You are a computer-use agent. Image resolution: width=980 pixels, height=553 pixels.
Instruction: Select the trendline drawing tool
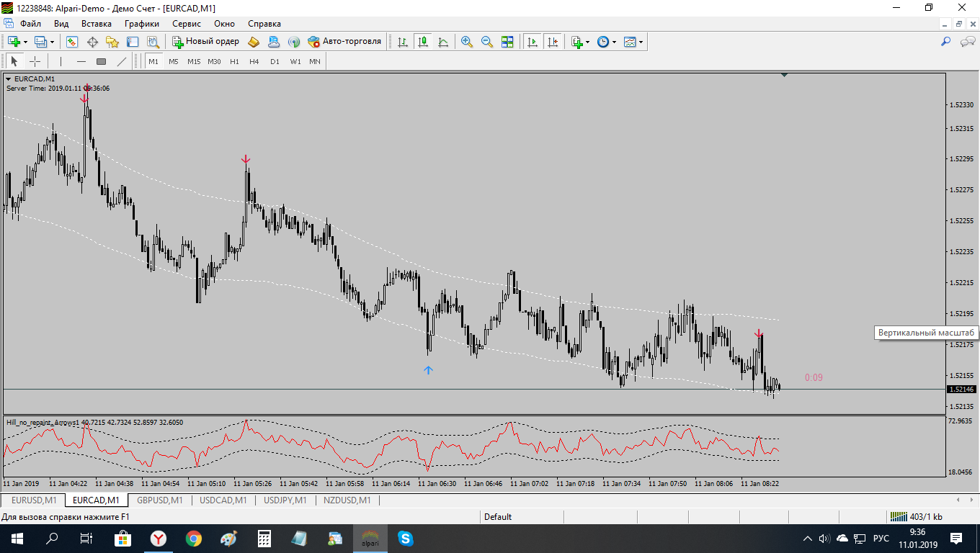121,61
